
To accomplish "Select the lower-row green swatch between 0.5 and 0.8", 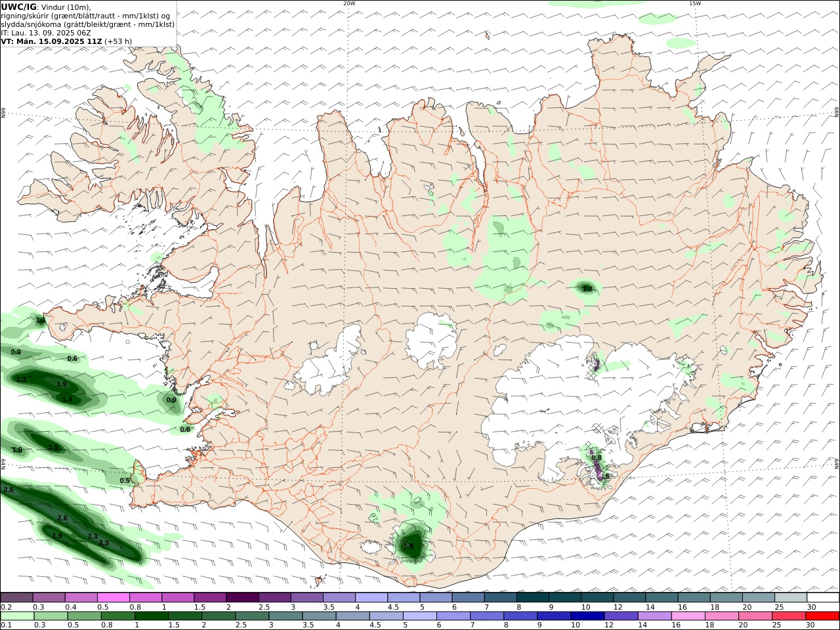I will click(84, 616).
